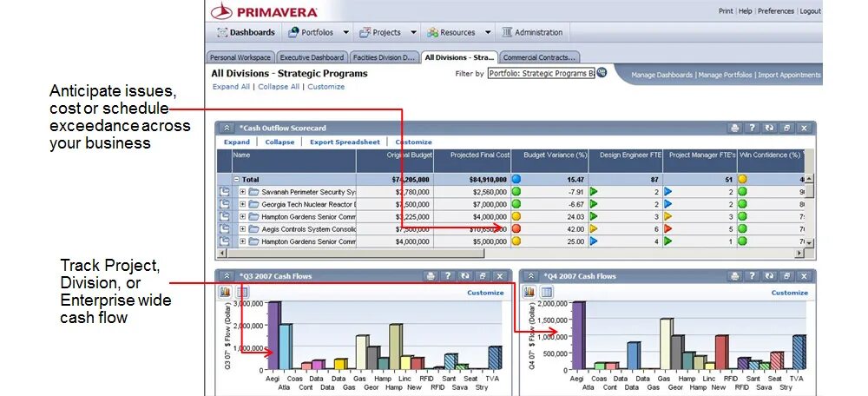Open the Resources menu
The image size is (868, 396).
450,33
